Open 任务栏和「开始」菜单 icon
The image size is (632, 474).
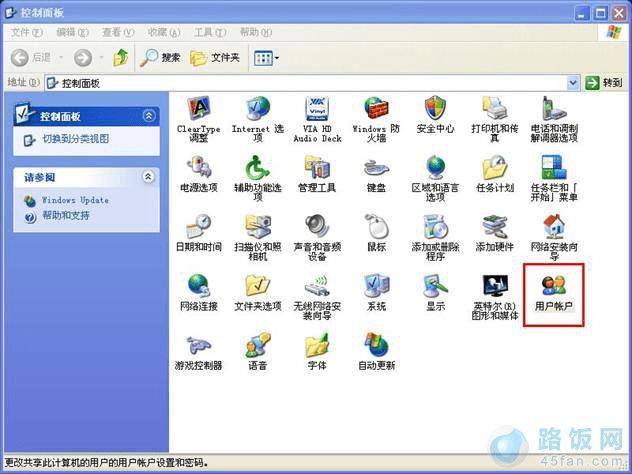(554, 167)
